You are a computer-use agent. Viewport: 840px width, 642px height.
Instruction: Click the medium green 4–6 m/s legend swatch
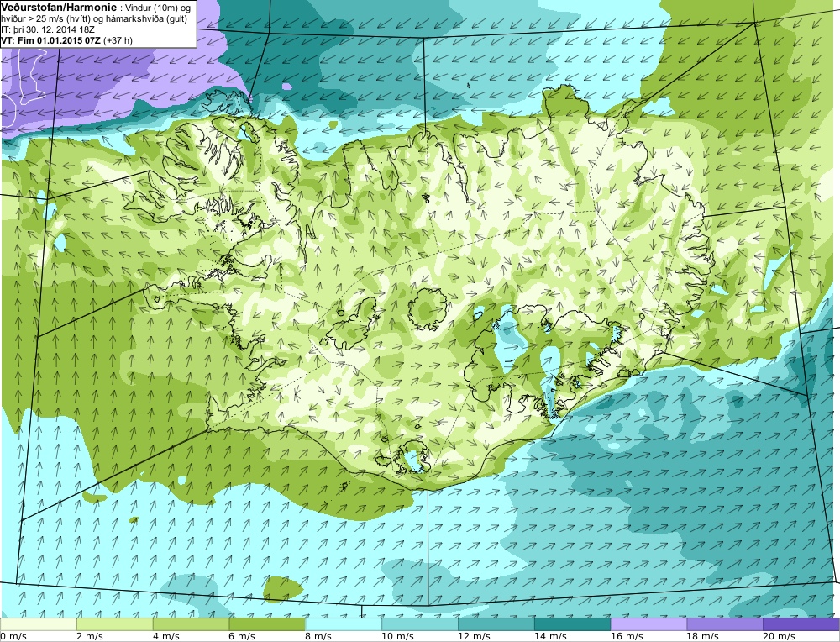click(191, 624)
